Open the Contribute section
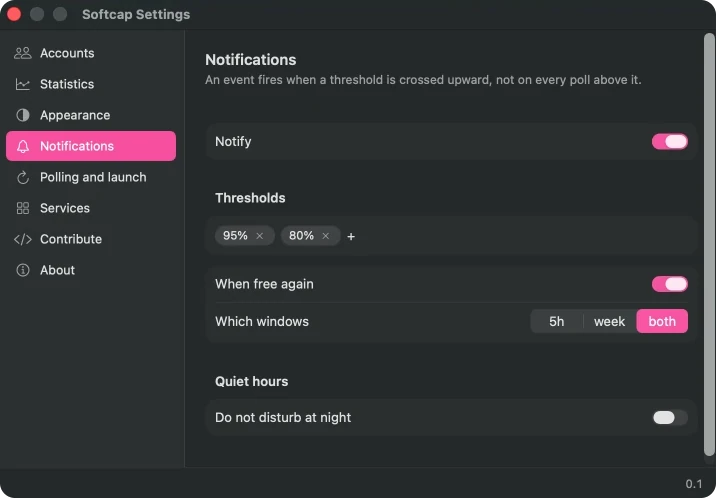This screenshot has width=716, height=498. [91, 239]
